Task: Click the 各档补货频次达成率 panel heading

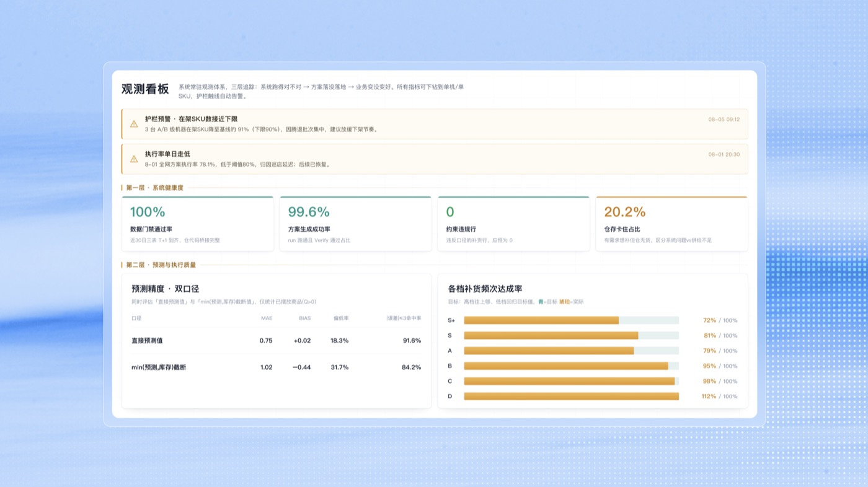Action: pyautogui.click(x=485, y=289)
